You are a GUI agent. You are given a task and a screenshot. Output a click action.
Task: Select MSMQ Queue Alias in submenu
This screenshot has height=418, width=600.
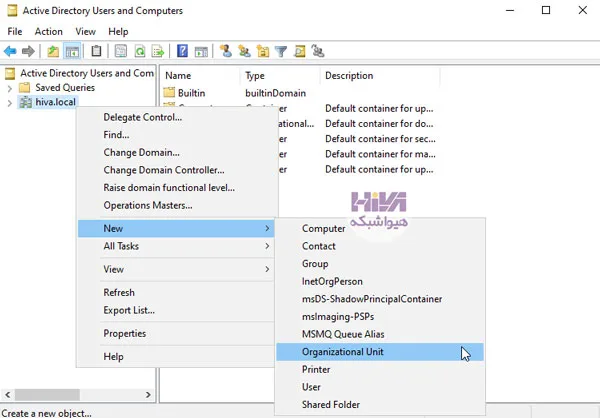click(x=380, y=334)
